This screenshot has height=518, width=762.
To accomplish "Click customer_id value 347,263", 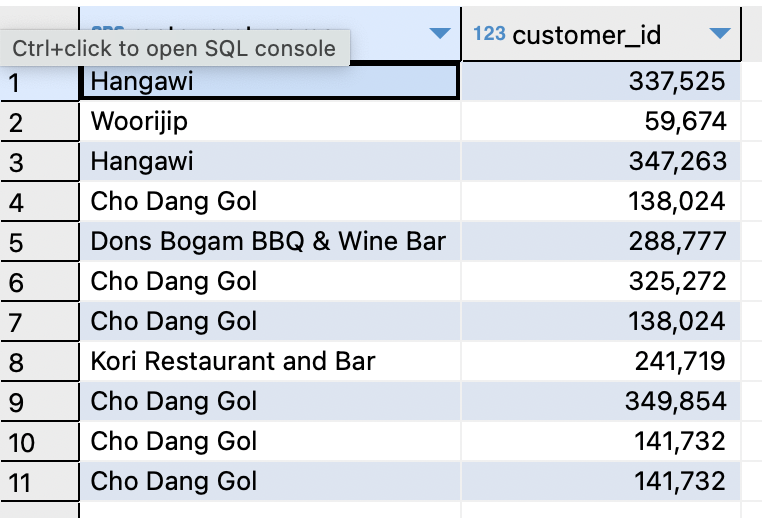I will click(x=601, y=161).
